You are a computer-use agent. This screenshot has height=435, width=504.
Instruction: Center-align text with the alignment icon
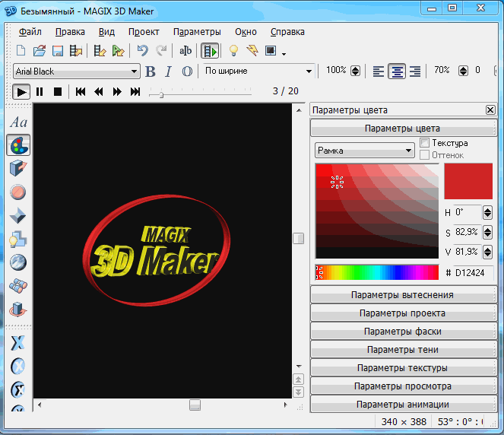(x=397, y=71)
